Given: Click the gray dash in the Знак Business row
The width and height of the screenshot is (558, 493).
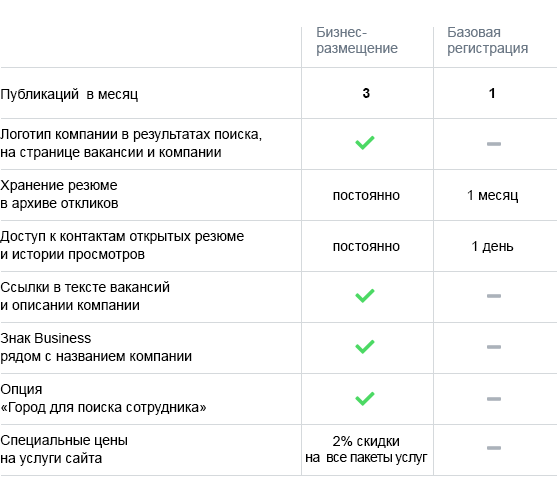Looking at the screenshot, I should [x=494, y=347].
